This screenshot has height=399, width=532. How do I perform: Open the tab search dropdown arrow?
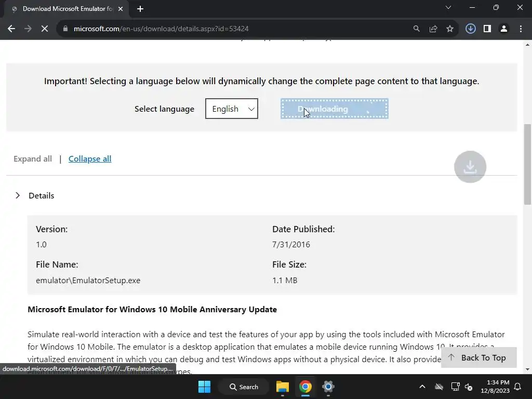(448, 7)
